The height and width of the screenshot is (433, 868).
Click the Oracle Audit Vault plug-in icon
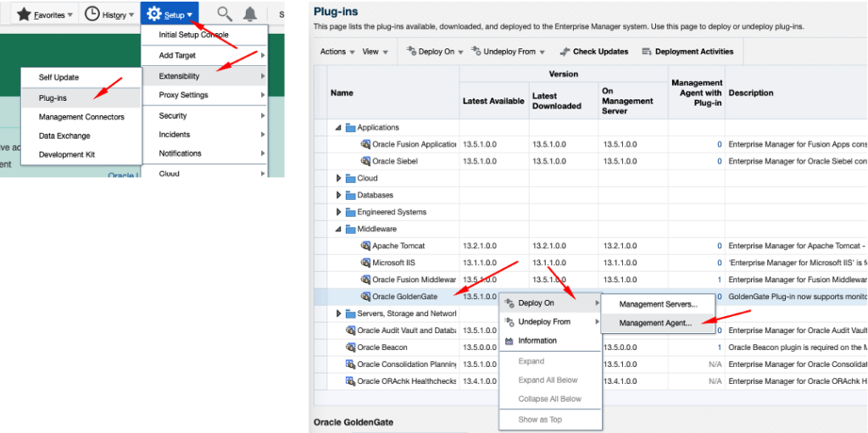point(350,330)
